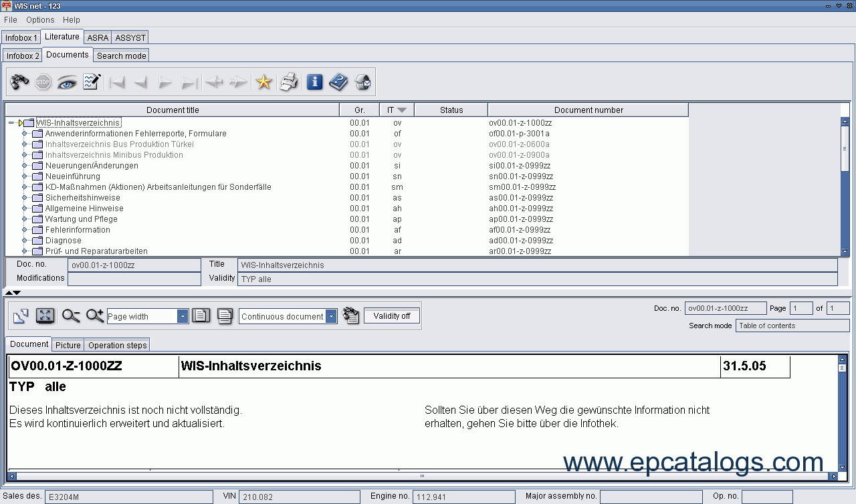Switch to the ASSYST tab
Image resolution: width=856 pixels, height=504 pixels.
[x=130, y=37]
